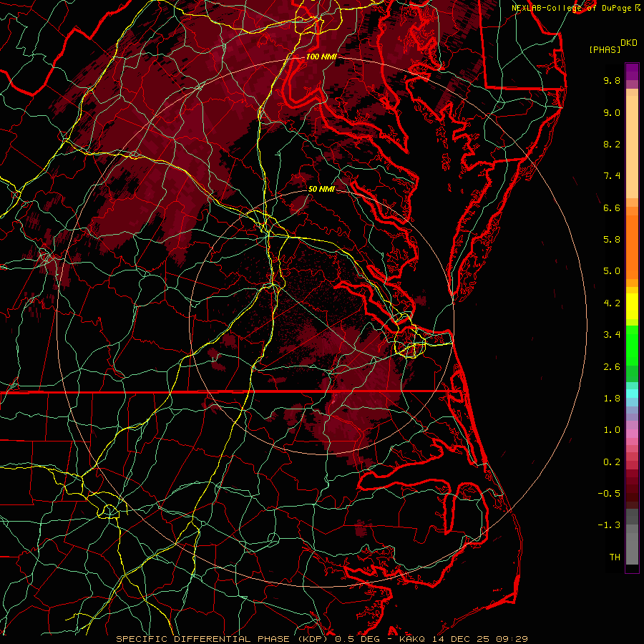The image size is (644, 644).
Task: Click the 0.2 legend value
Action: pos(612,462)
